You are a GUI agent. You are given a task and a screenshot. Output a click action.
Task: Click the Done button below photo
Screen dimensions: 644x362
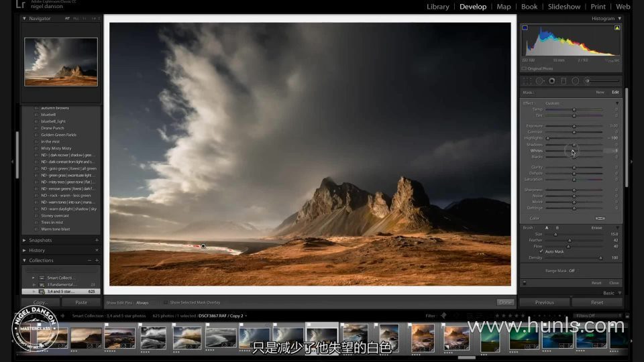pos(505,302)
